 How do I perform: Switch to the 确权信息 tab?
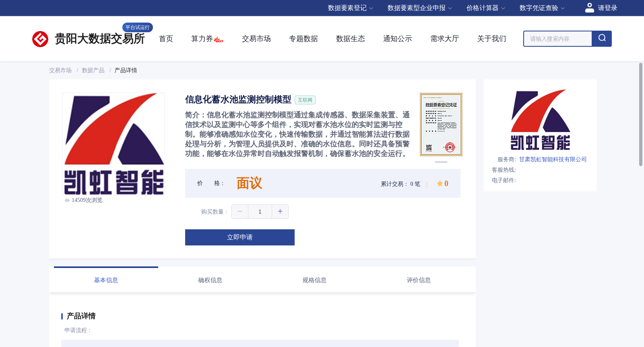pos(210,280)
